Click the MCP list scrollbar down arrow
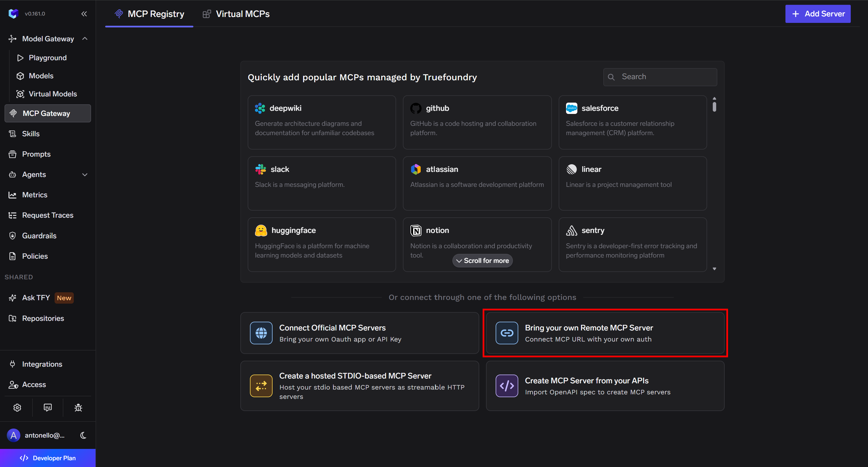Image resolution: width=868 pixels, height=467 pixels. (714, 269)
